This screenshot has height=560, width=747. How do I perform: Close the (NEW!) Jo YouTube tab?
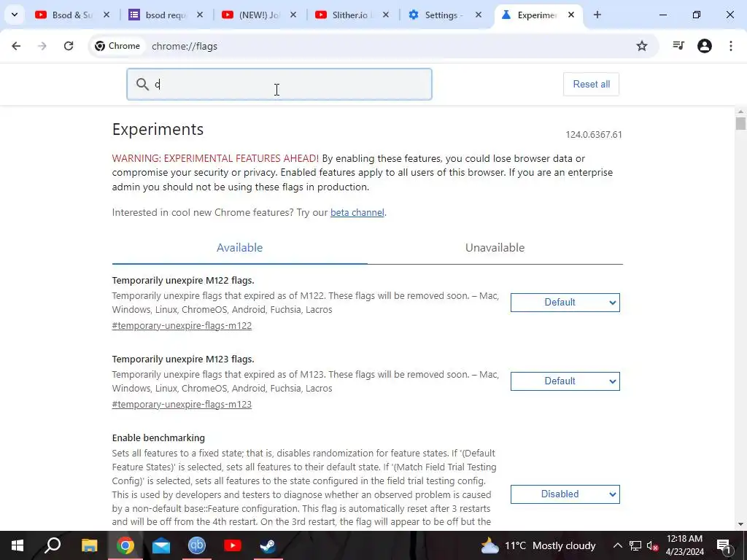click(x=293, y=15)
